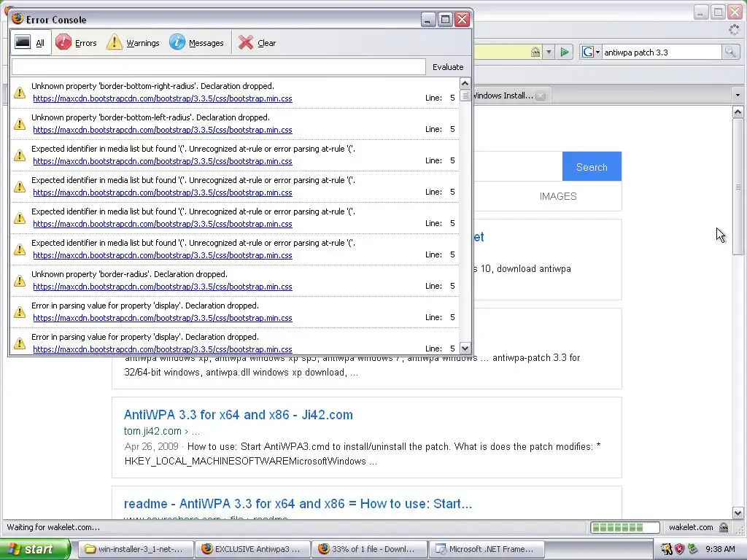Click the browser Go green arrow button
The height and width of the screenshot is (560, 747).
point(565,52)
